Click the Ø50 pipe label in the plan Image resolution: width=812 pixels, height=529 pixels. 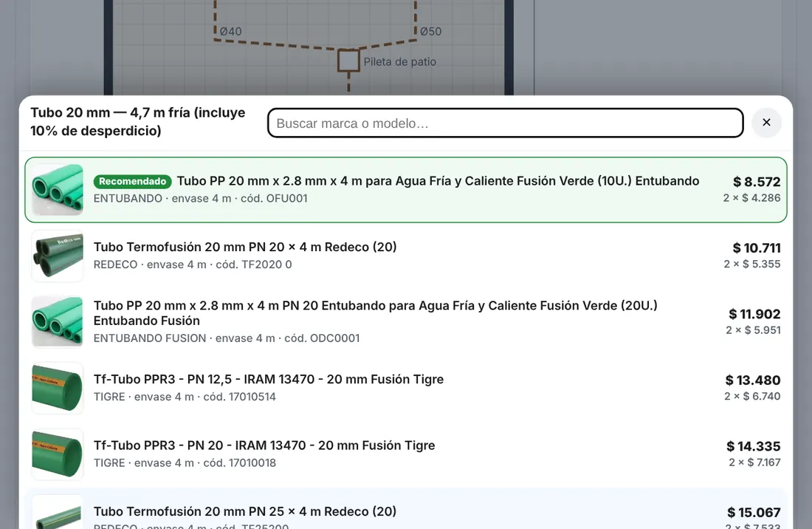click(431, 32)
